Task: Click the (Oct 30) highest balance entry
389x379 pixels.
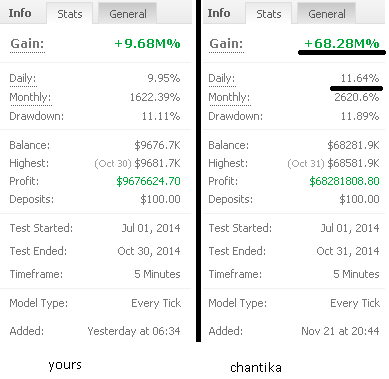Action: 137,163
